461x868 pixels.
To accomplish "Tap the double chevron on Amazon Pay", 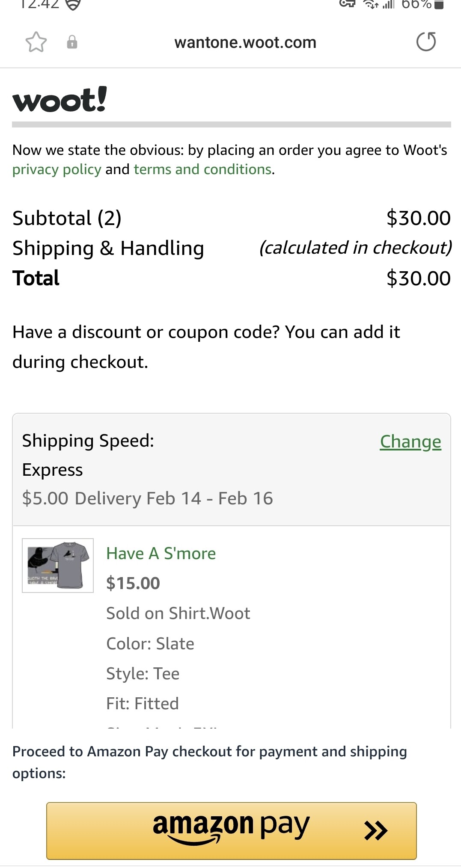I will pyautogui.click(x=375, y=830).
